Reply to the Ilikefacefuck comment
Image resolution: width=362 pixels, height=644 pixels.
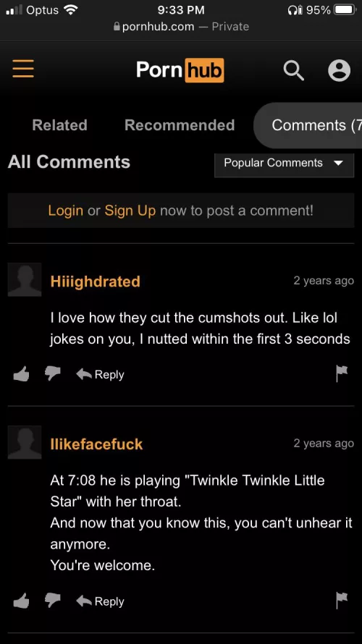point(100,601)
